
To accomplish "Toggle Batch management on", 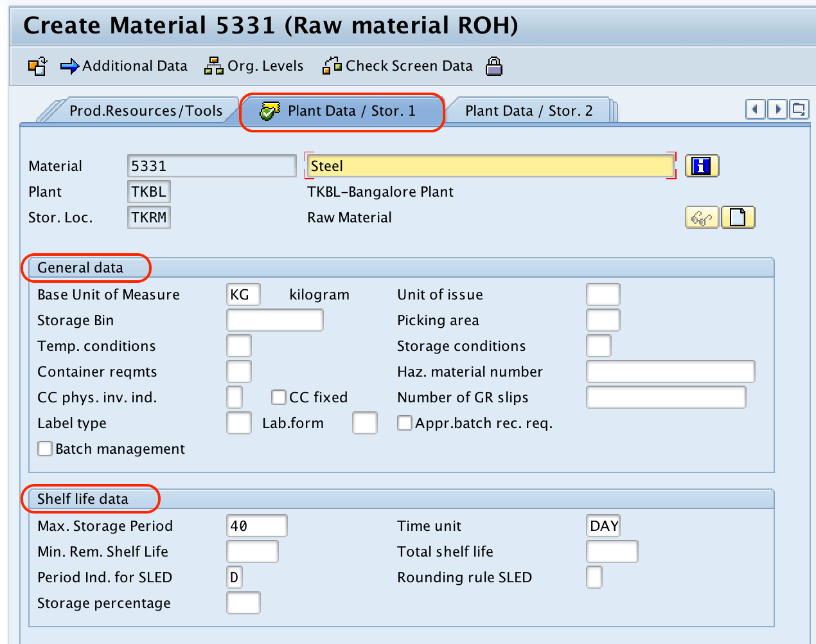I will click(44, 449).
